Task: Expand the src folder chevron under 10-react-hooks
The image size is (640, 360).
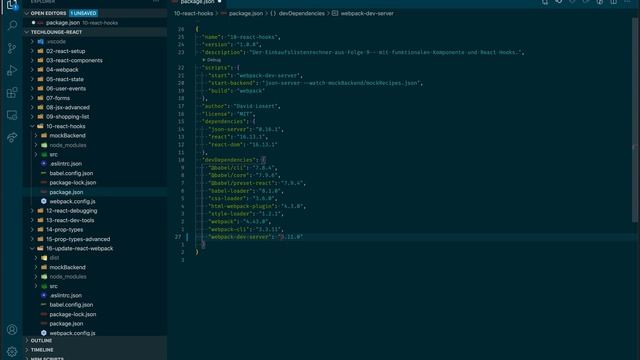Action: (36, 154)
